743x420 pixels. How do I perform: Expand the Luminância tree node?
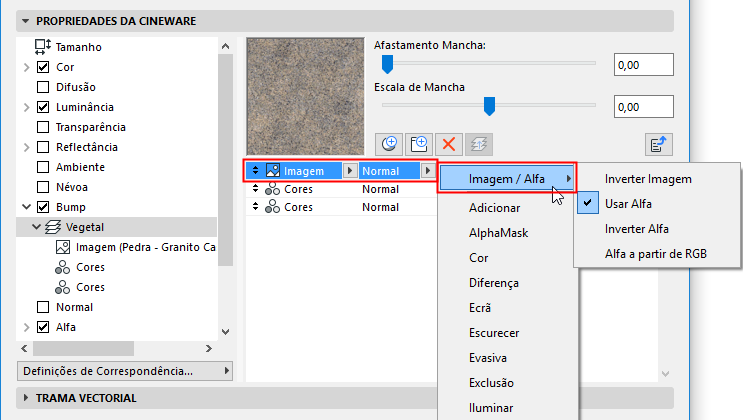(27, 108)
